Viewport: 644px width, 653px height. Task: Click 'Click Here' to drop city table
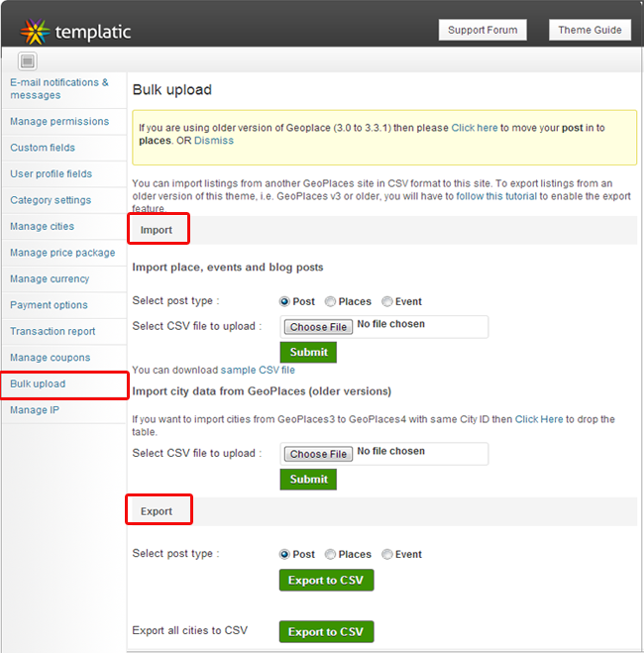coord(539,419)
